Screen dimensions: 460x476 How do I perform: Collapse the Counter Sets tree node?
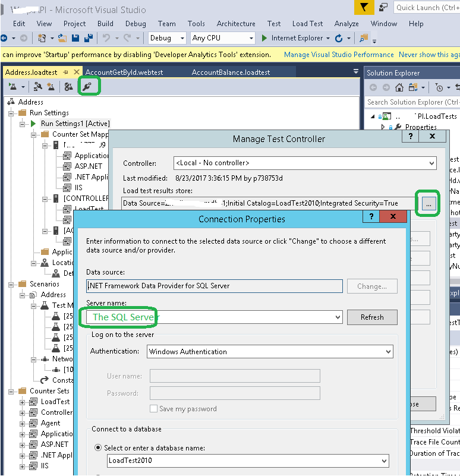(x=11, y=391)
